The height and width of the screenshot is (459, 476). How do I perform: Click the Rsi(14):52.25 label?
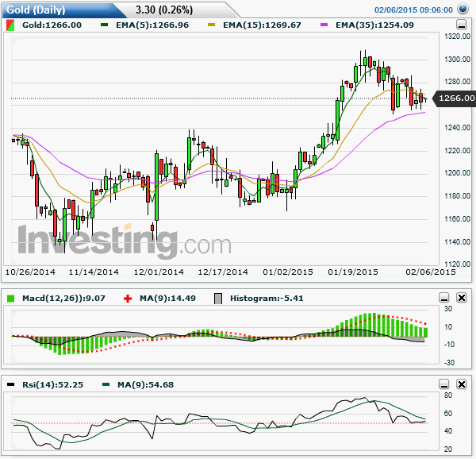52,384
